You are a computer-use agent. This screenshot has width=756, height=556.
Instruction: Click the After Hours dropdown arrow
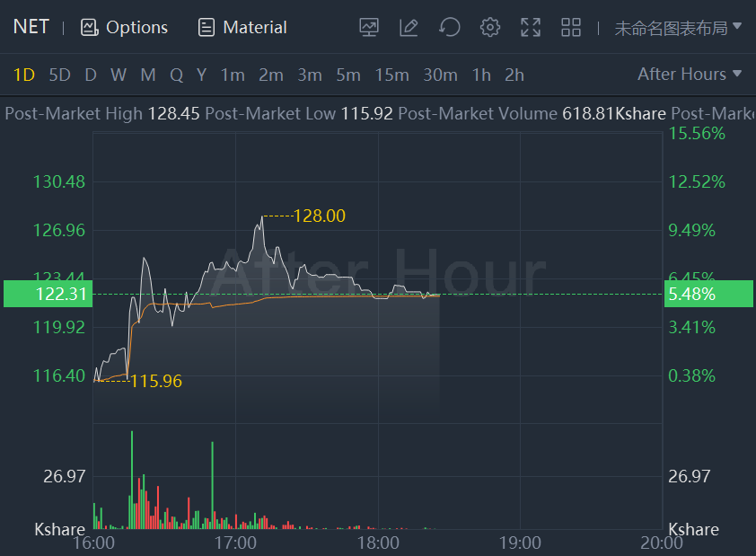click(x=737, y=74)
